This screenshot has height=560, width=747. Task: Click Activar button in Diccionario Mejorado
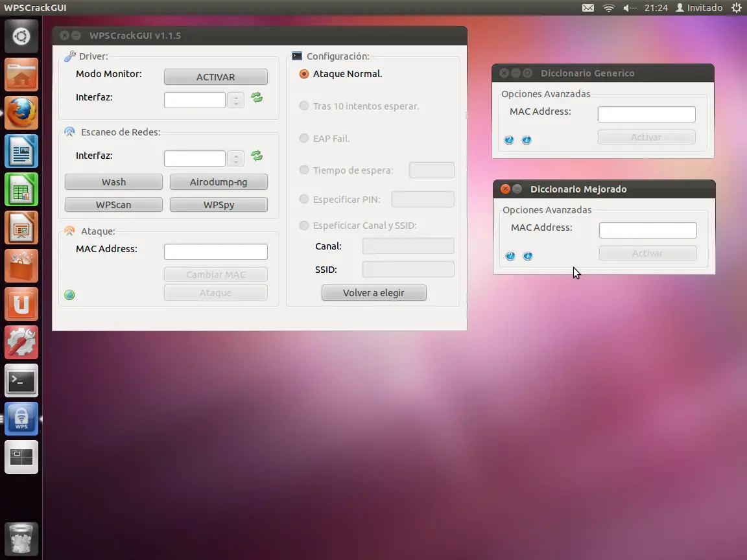coord(648,253)
